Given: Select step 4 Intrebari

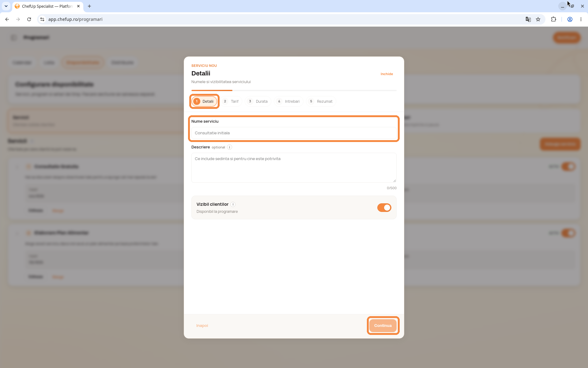Looking at the screenshot, I should pos(289,101).
